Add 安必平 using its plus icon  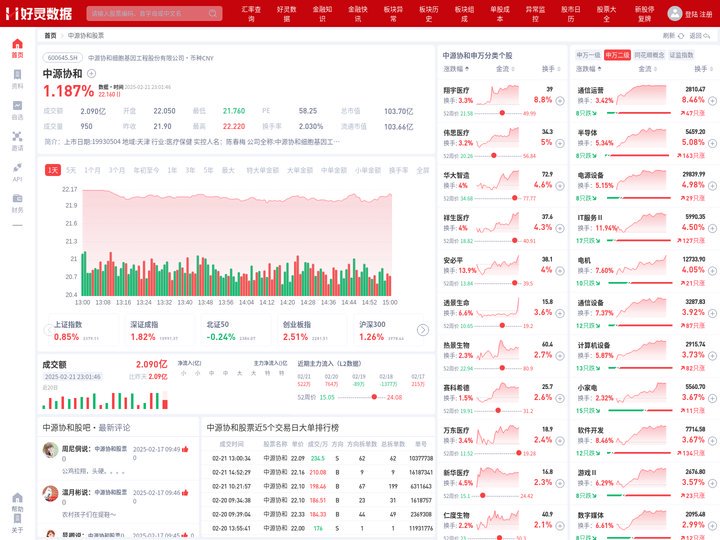pyautogui.click(x=560, y=270)
